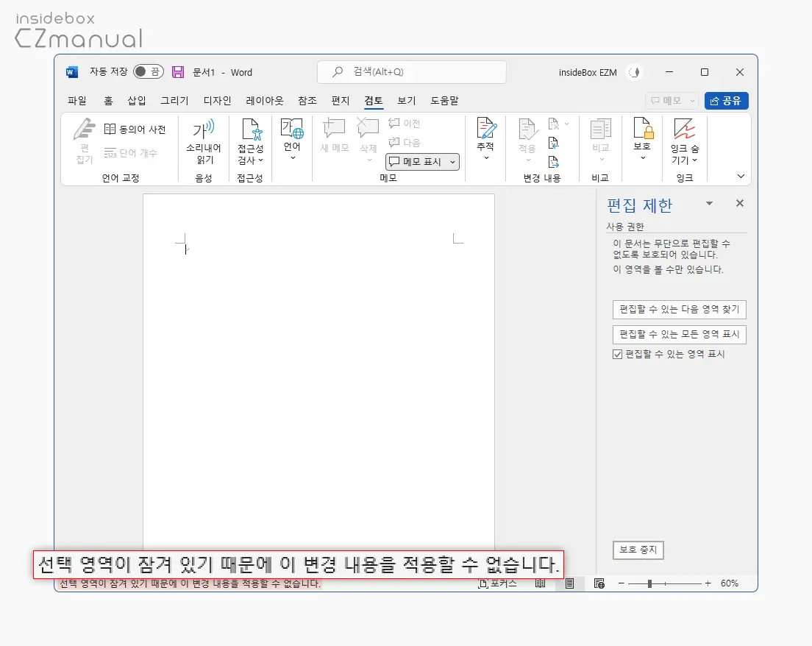
Task: Select the 검토 tab
Action: point(374,101)
